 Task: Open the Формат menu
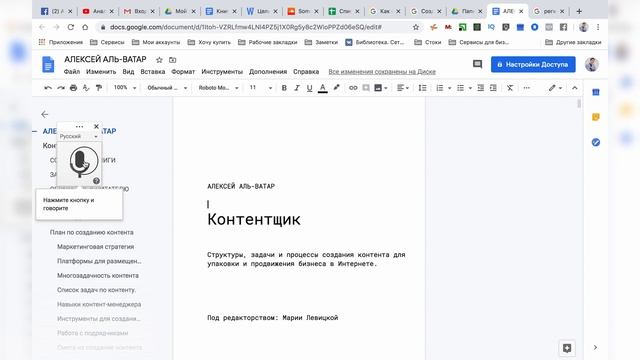(x=183, y=71)
